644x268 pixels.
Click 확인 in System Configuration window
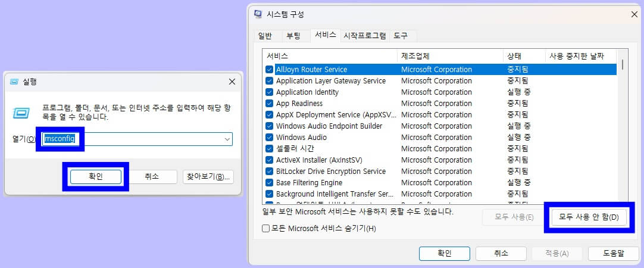coord(445,254)
